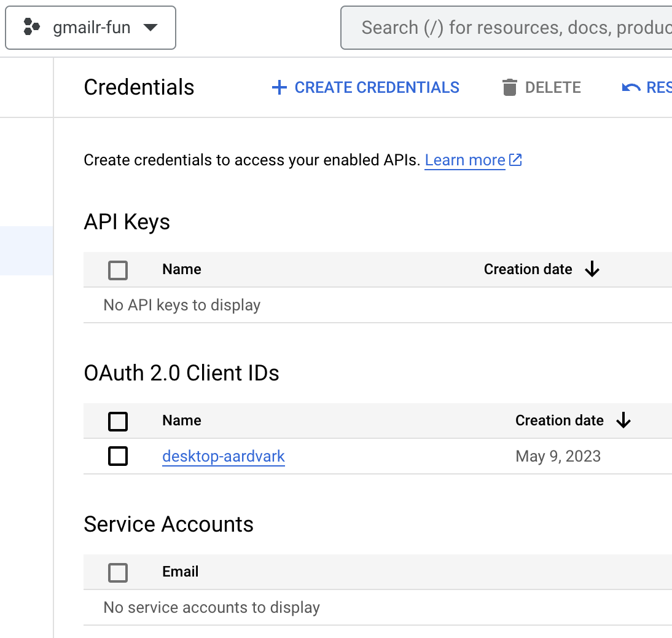Click the Creation date sort arrow for OAuth clients
Screen dimensions: 672x638
(624, 420)
